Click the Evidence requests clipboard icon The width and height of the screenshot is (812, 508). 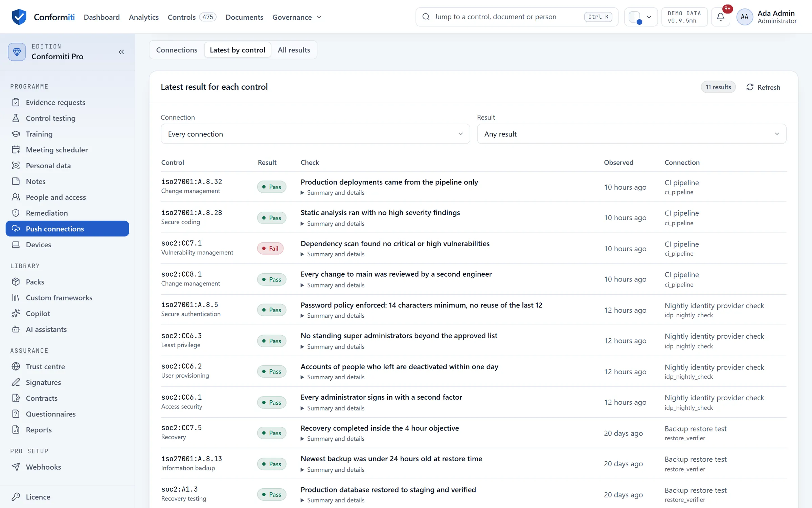[x=16, y=102]
